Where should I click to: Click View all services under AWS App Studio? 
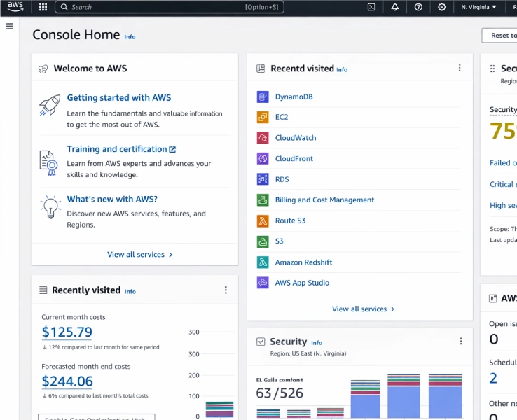click(x=363, y=309)
